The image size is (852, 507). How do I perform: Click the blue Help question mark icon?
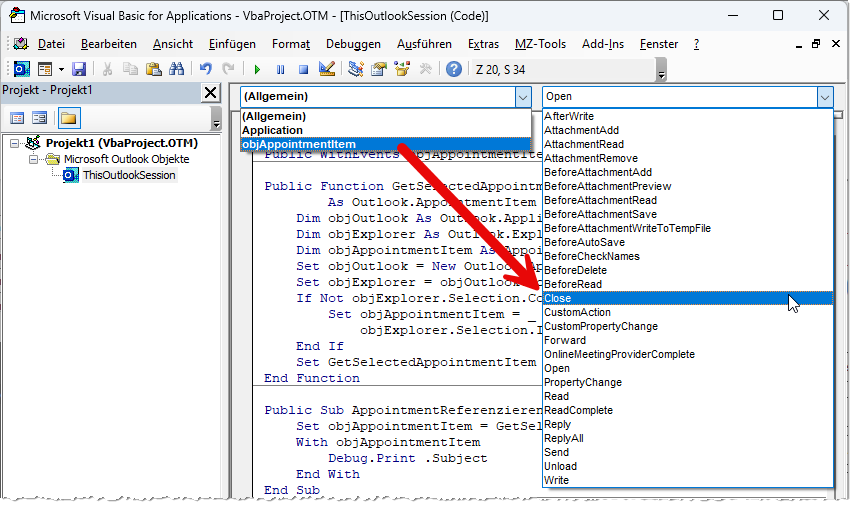(x=453, y=69)
